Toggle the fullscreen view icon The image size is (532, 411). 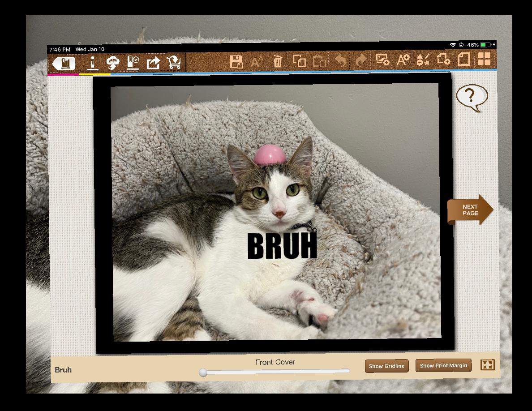[488, 365]
